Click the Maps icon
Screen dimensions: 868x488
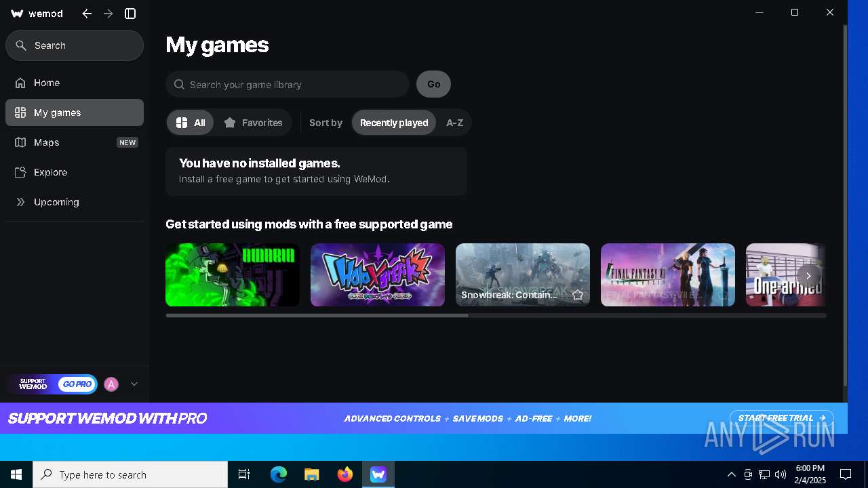(20, 142)
